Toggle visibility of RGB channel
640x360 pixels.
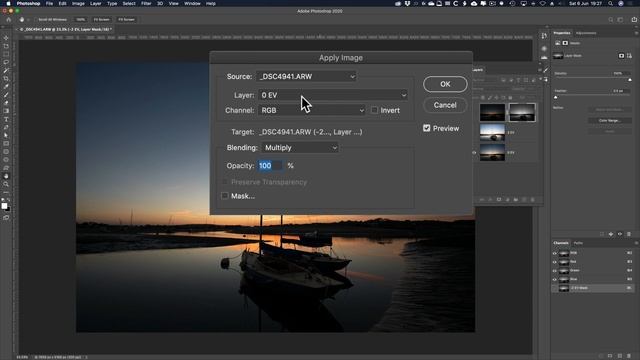point(555,253)
